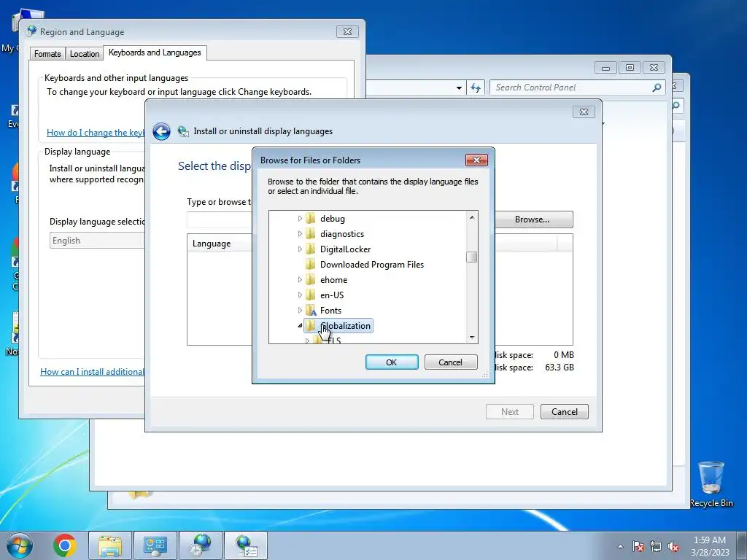Open the Control Panel address bar dropdown arrow

[x=459, y=87]
